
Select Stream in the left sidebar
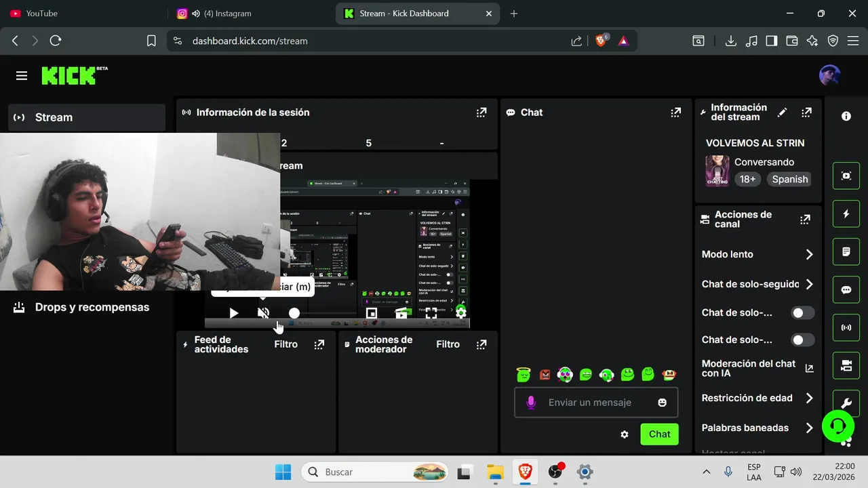coord(87,117)
